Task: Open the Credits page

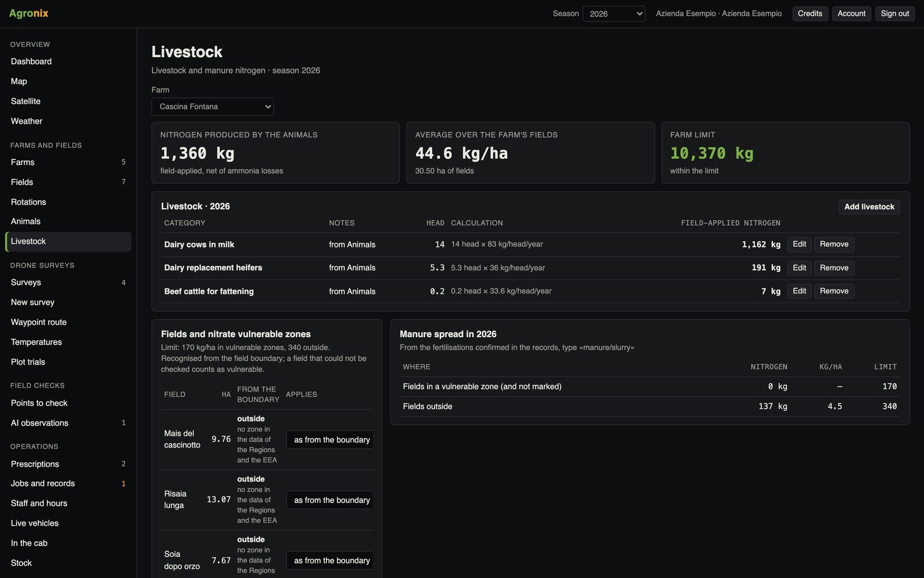Action: click(810, 13)
